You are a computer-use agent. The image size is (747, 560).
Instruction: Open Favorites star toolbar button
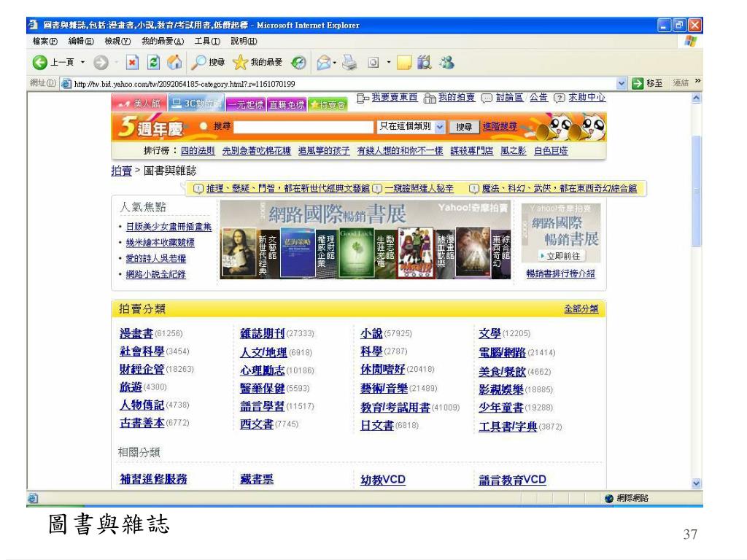click(x=258, y=63)
